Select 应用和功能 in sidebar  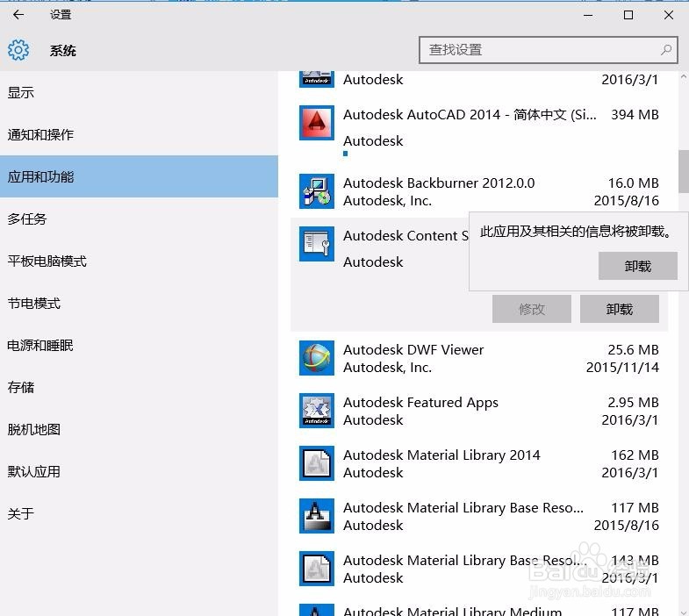click(139, 176)
